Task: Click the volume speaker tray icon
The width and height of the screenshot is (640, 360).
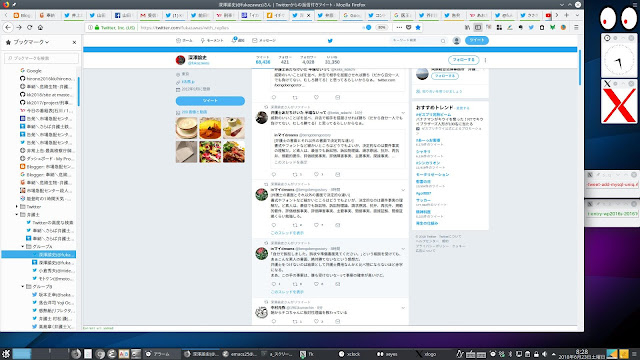Action: [544, 354]
